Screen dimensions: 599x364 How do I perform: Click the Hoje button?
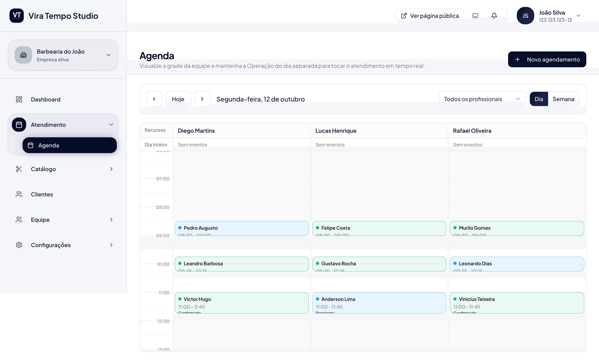coord(178,99)
